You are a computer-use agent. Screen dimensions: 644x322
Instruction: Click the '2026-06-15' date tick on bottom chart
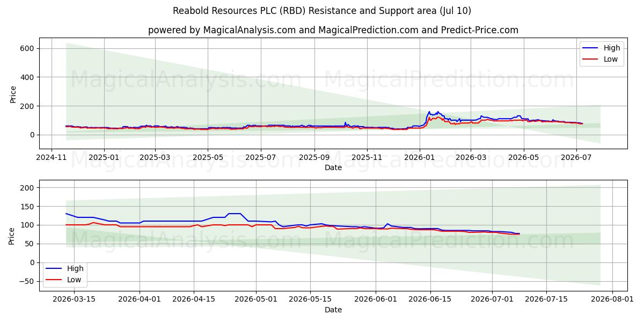point(430,300)
